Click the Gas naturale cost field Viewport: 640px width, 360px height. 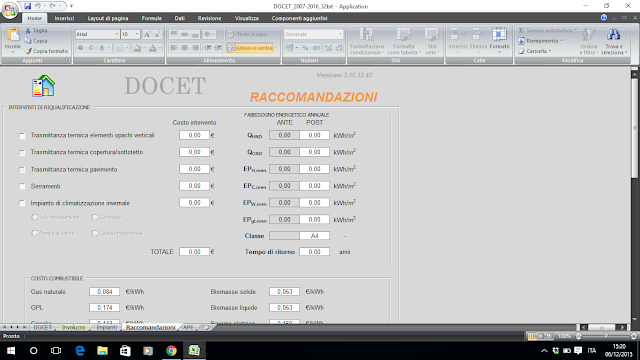pos(104,292)
